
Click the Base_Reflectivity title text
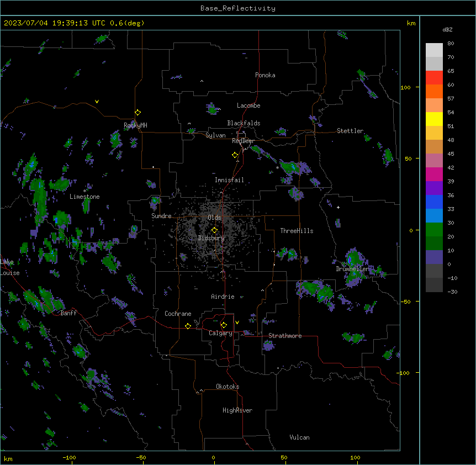click(x=238, y=8)
